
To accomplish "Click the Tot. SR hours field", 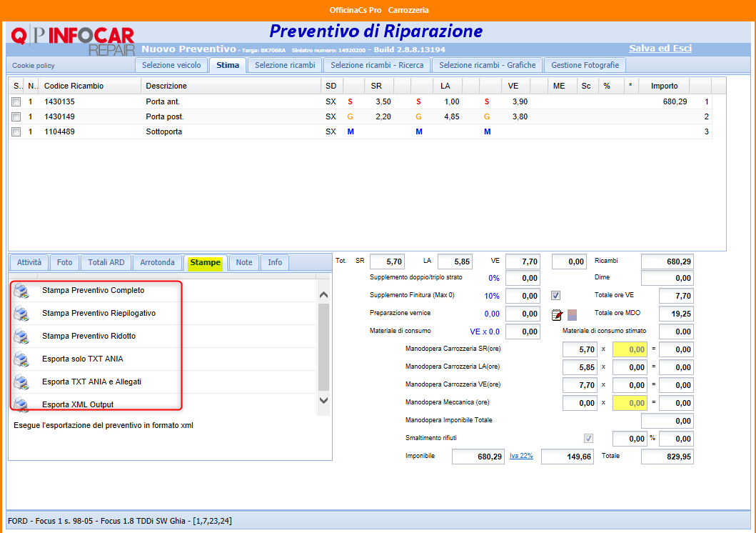I will [387, 261].
